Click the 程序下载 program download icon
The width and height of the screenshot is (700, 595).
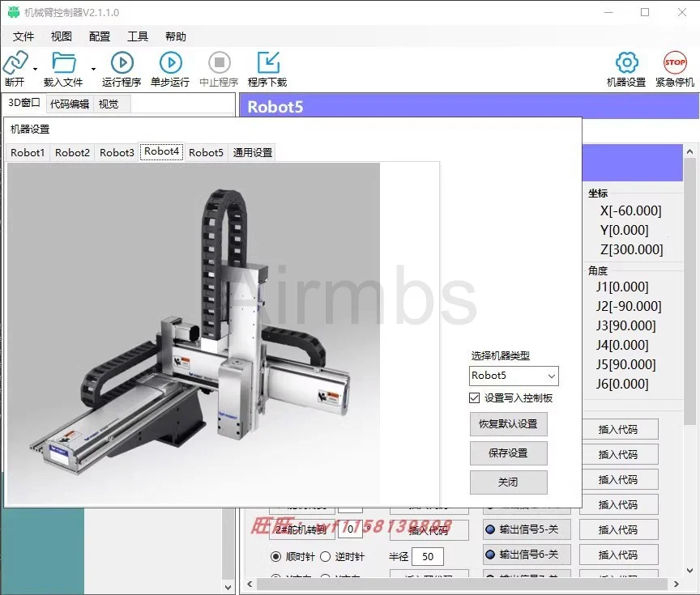tap(267, 62)
